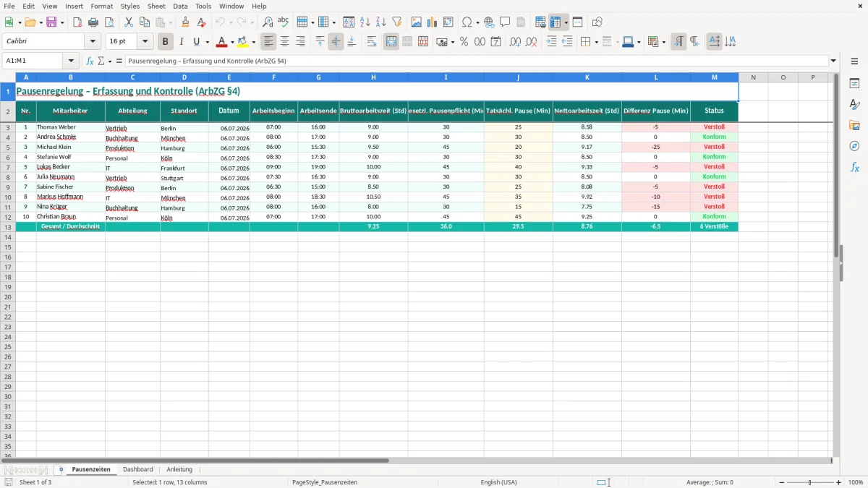Click the zoom slider in the status bar
This screenshot has height=488, width=868.
click(x=810, y=482)
